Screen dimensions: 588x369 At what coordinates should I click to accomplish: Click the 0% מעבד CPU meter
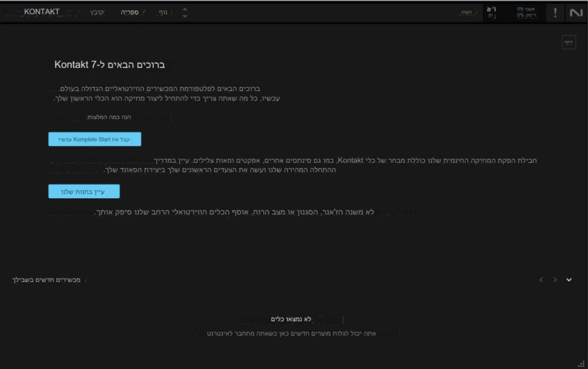tap(526, 9)
